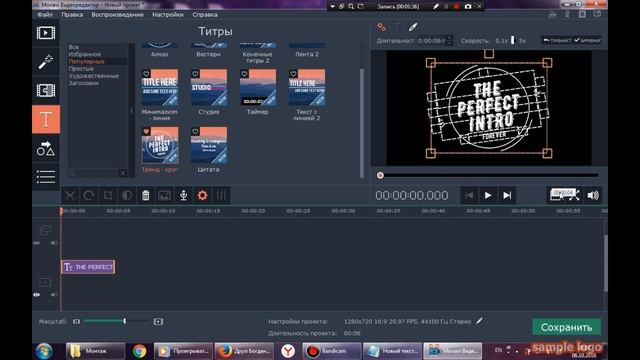The width and height of the screenshot is (640, 360).
Task: Open the Color adjustment tool
Action: pos(127,195)
